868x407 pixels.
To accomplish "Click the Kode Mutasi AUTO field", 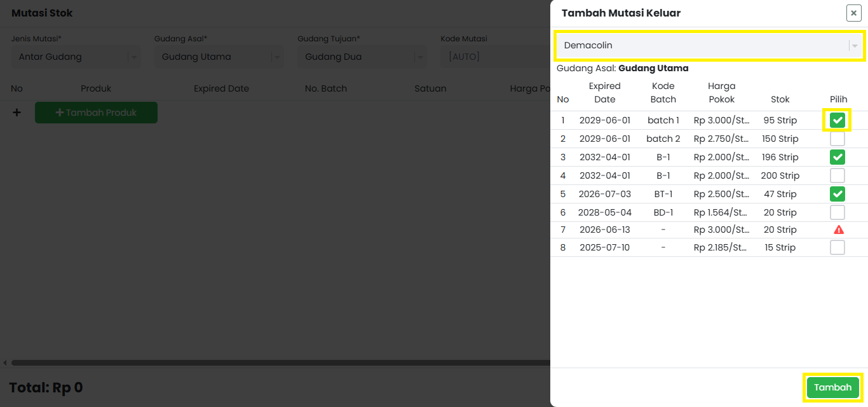I will (x=496, y=57).
